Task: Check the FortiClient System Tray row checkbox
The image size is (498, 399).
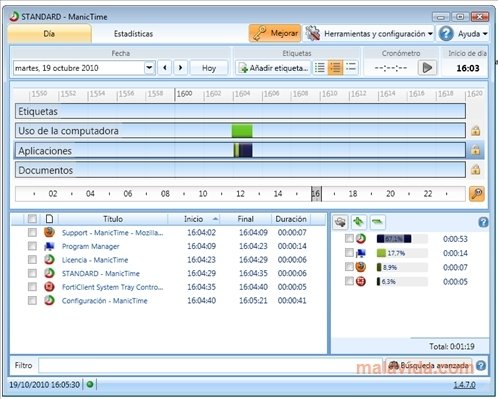Action: pos(32,287)
